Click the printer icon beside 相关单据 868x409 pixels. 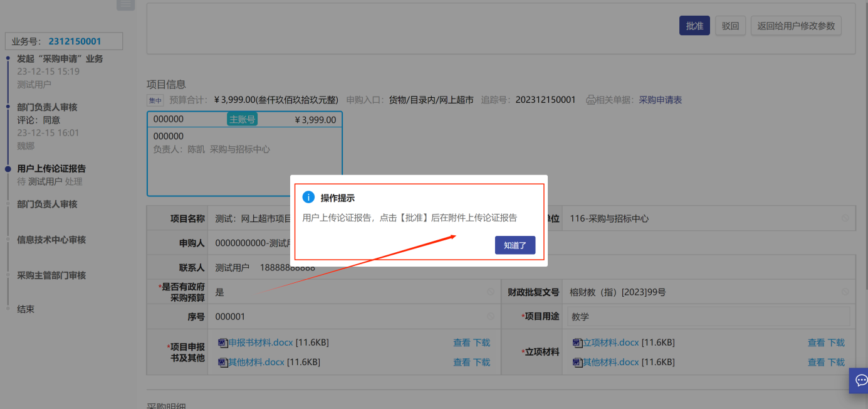pyautogui.click(x=590, y=100)
